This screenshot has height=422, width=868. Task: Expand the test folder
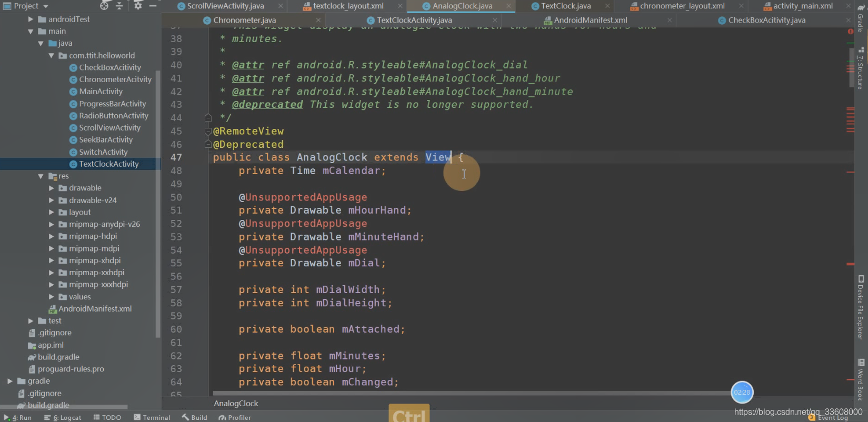31,320
